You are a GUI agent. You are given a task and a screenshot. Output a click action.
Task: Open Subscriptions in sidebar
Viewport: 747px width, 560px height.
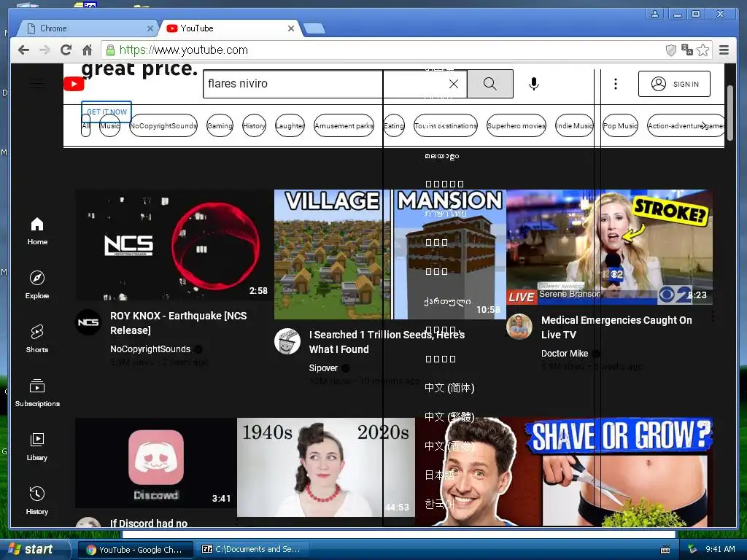point(37,393)
